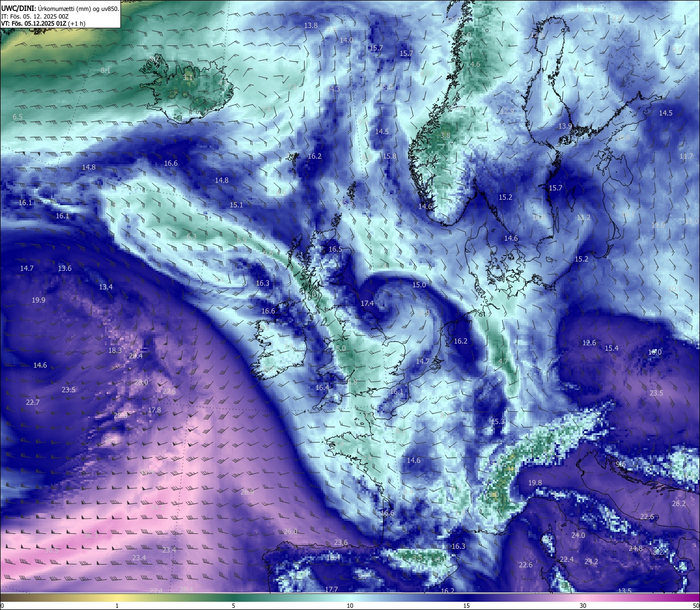Click the value 14.0 on the map
The height and width of the screenshot is (610, 700).
point(346,40)
